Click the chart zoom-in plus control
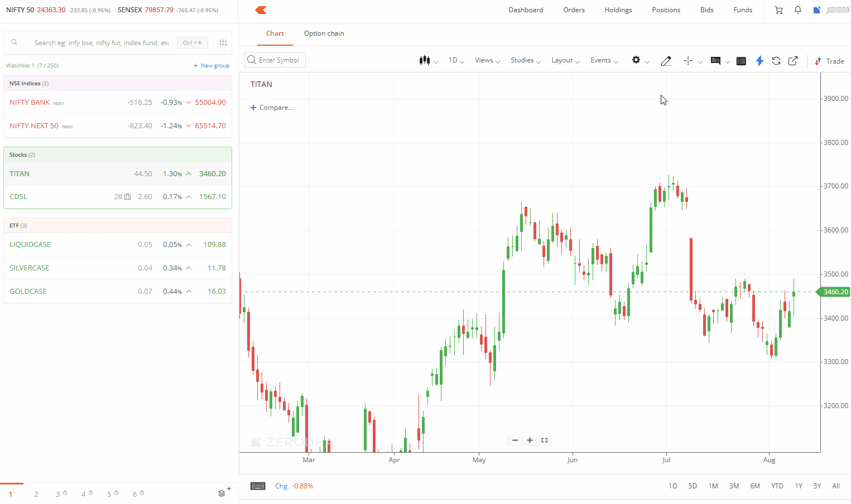This screenshot has height=504, width=851. tap(530, 440)
